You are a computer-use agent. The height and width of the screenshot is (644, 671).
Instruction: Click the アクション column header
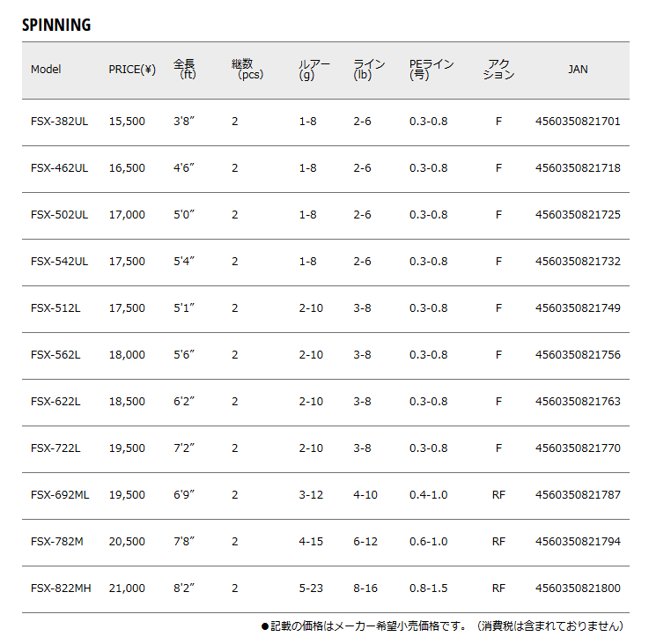tap(498, 70)
